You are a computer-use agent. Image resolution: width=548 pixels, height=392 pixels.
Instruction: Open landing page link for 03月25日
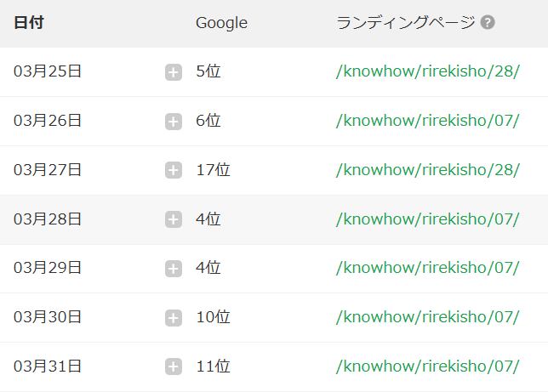[428, 71]
